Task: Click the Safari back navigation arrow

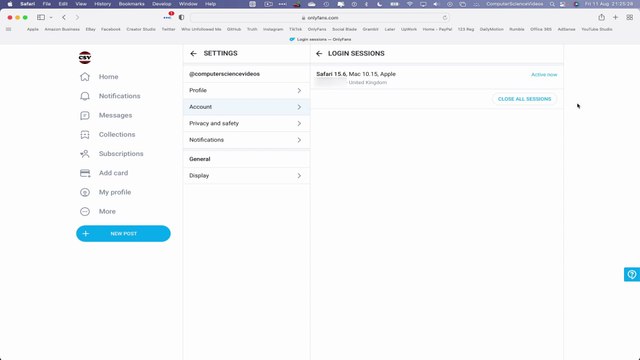Action: (64, 18)
